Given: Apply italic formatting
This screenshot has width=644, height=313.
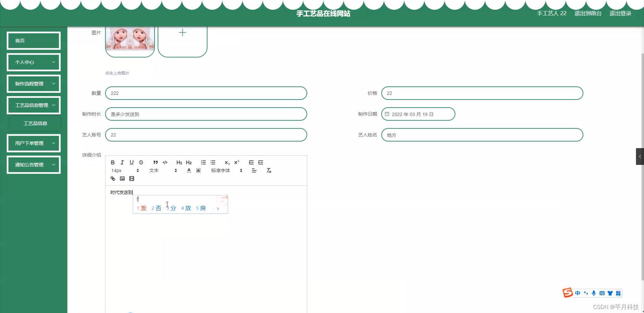Looking at the screenshot, I should click(x=122, y=163).
